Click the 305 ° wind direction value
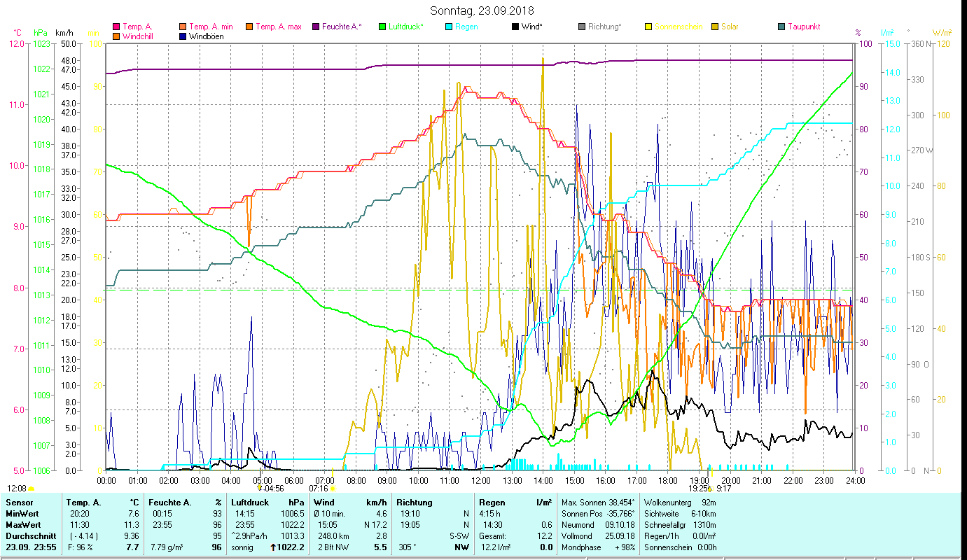 [408, 547]
